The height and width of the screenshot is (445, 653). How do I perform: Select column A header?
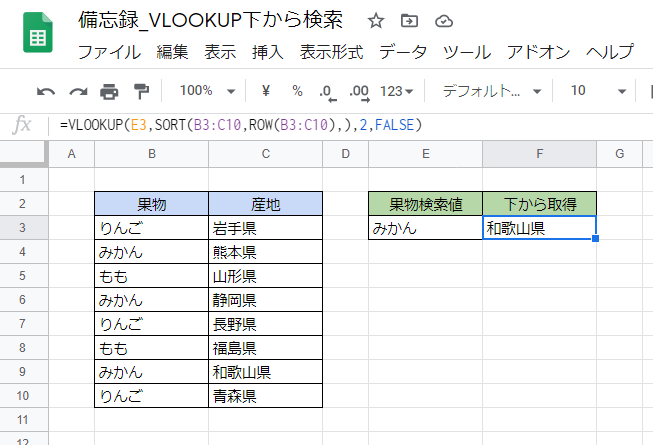72,154
